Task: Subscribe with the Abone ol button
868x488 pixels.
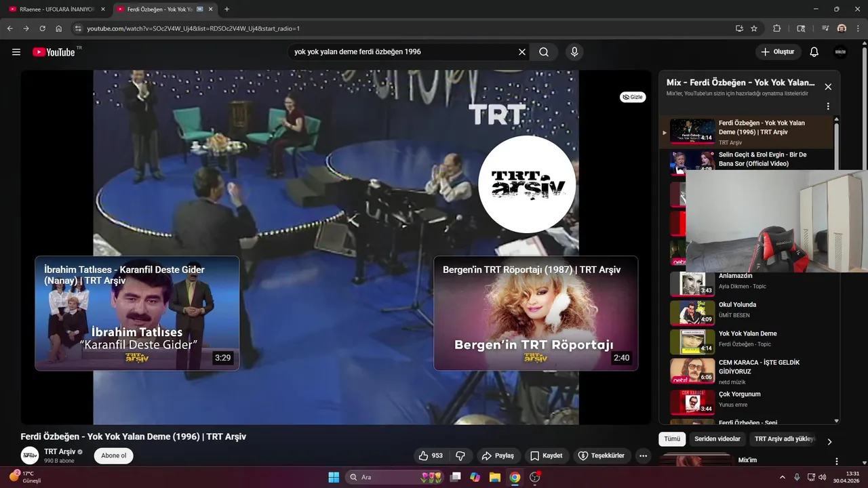Action: pos(113,455)
